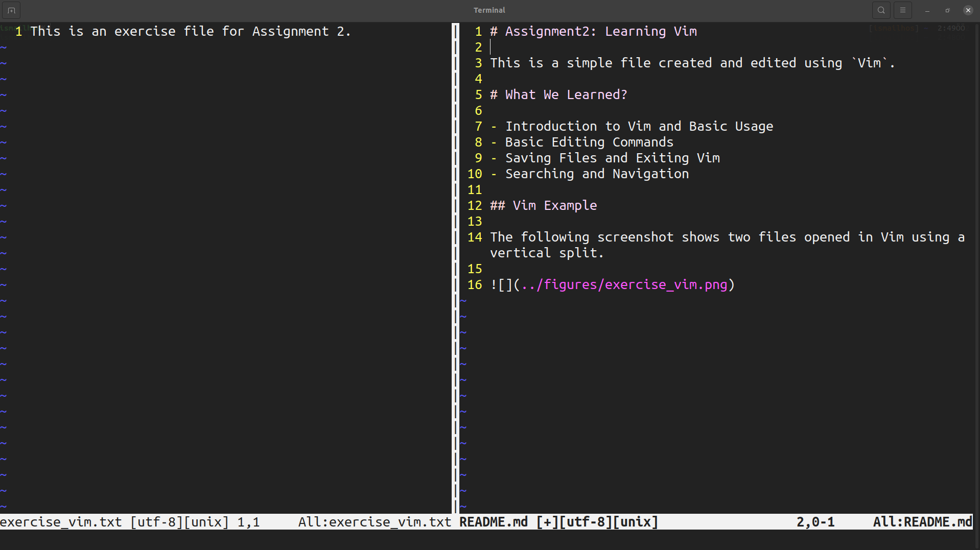Viewport: 980px width, 550px height.
Task: Click the Terminal title in title bar
Action: click(489, 10)
